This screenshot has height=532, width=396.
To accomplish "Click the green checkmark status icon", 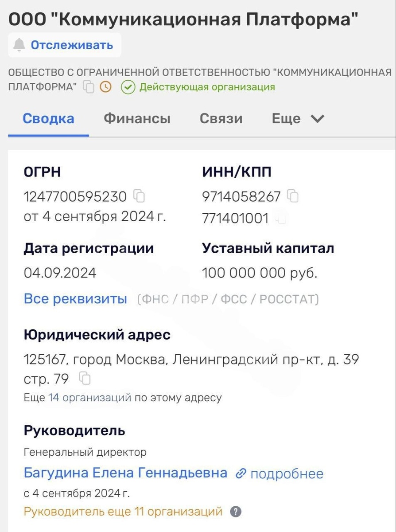I will [x=128, y=87].
